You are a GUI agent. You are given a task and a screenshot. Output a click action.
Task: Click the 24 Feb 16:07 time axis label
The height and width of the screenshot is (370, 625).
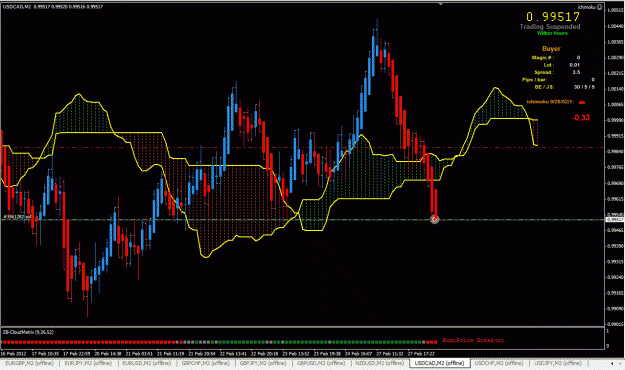(x=358, y=354)
